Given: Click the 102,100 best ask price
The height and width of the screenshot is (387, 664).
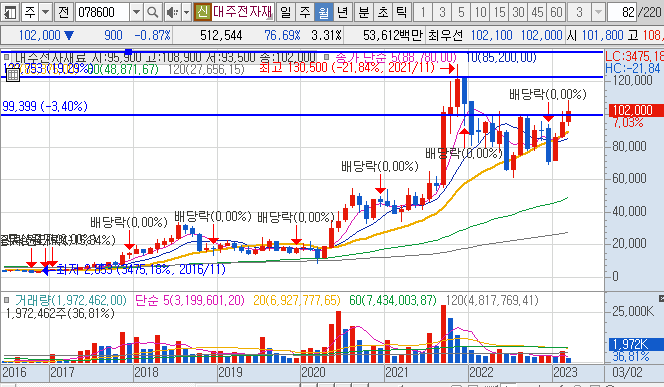Looking at the screenshot, I should 492,36.
